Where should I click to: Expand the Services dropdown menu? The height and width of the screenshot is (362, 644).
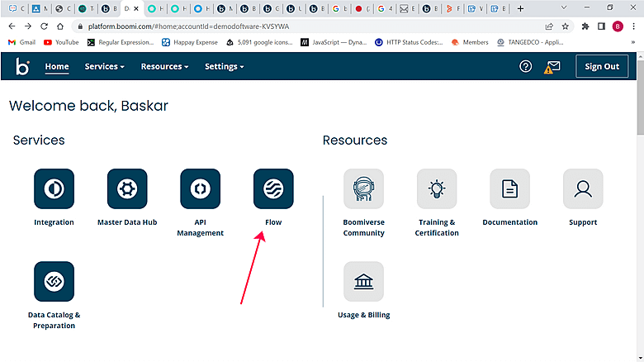(104, 66)
